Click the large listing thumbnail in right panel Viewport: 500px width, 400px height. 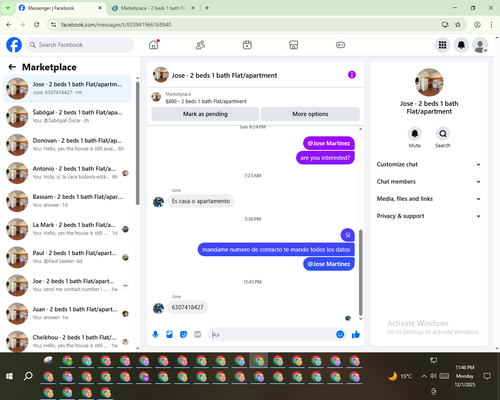tap(429, 82)
